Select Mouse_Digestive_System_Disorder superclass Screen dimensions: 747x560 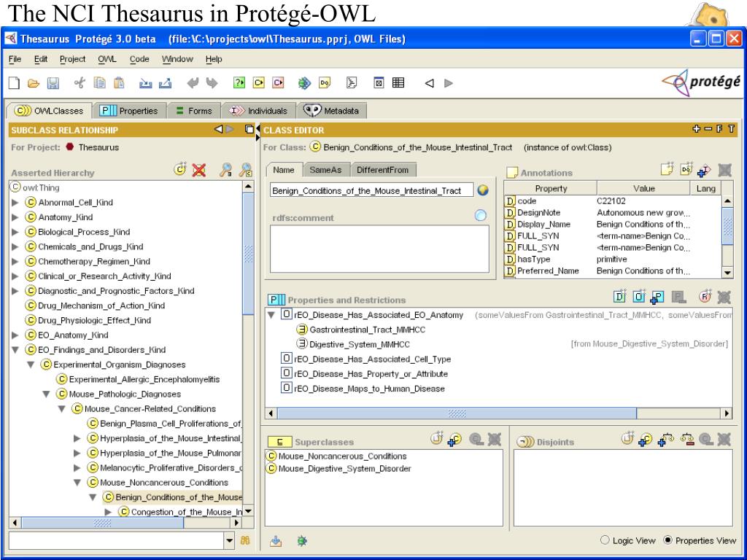point(344,469)
